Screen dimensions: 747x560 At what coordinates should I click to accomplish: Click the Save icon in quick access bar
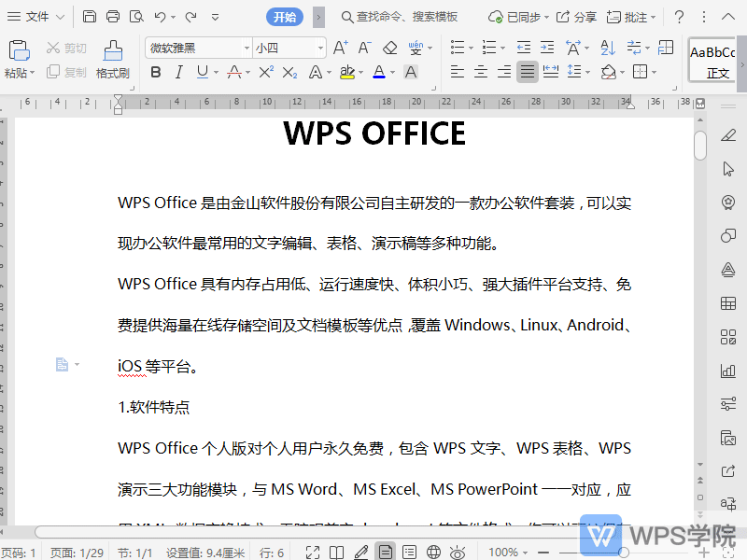click(x=90, y=17)
